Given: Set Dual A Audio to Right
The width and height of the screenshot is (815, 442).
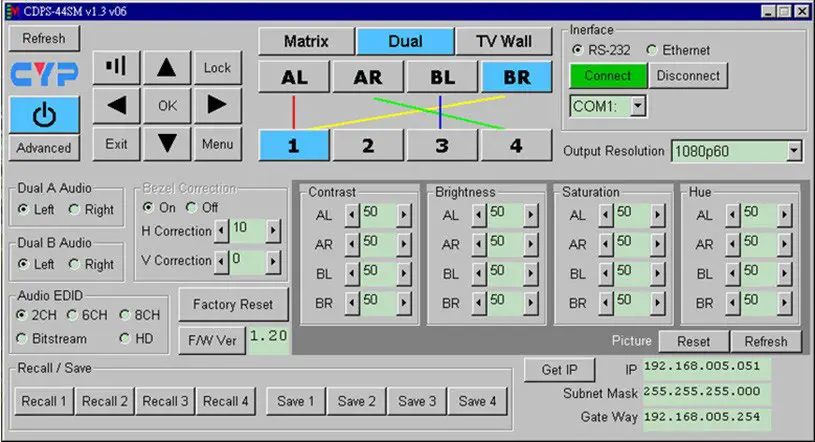Looking at the screenshot, I should pyautogui.click(x=74, y=210).
